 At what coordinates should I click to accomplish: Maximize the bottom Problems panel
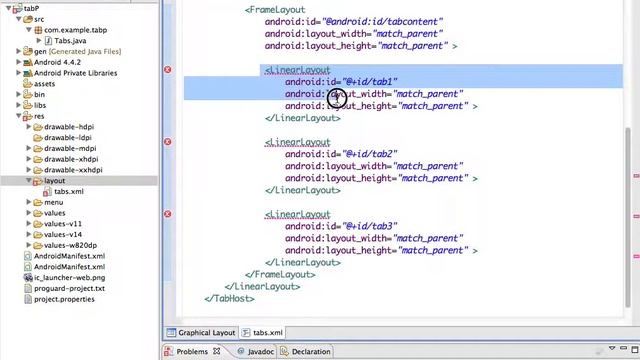coord(635,350)
